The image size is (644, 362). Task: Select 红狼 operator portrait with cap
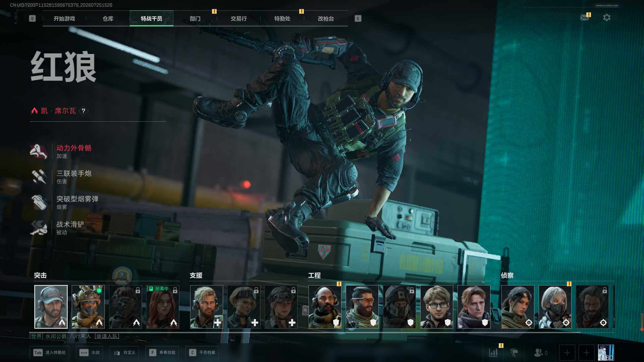click(x=51, y=307)
